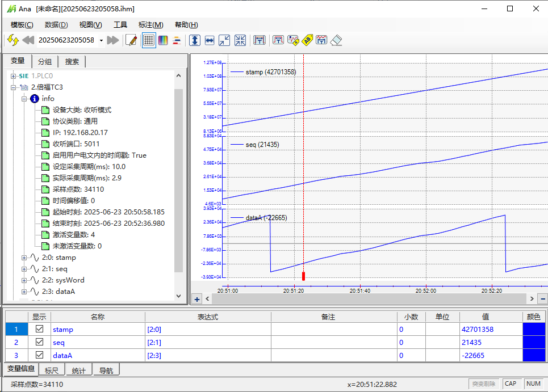Click the vertical fit arrows icon
548x392 pixels.
coord(195,40)
